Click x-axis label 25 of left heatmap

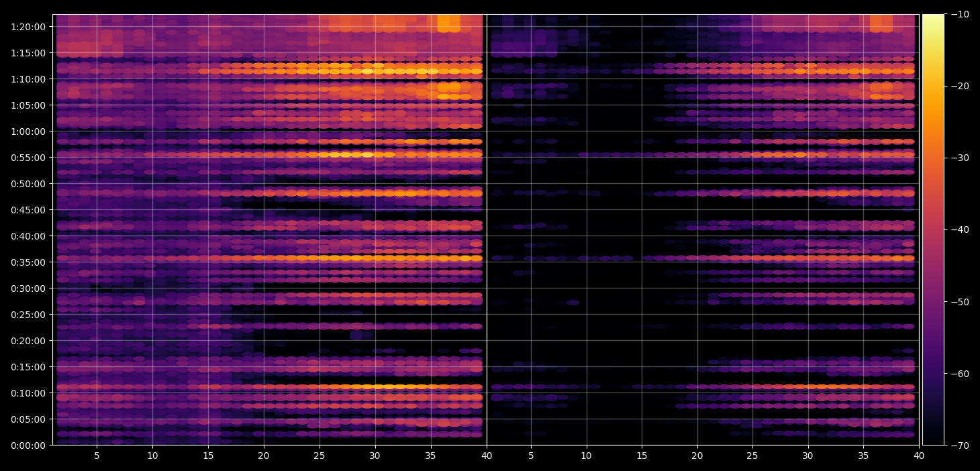coord(320,456)
